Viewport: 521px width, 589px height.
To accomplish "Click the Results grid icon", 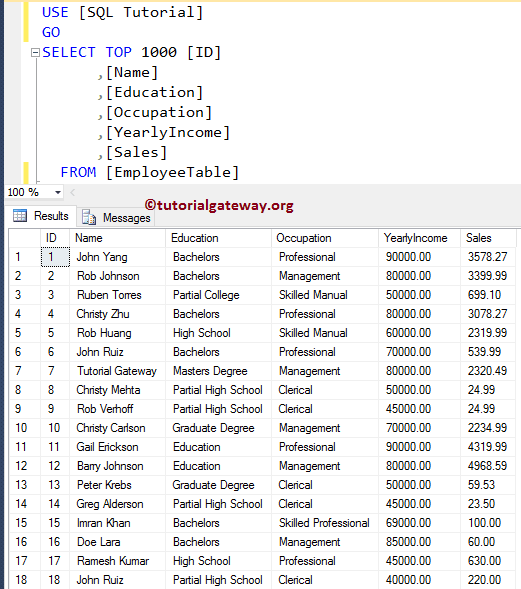I will tap(20, 216).
